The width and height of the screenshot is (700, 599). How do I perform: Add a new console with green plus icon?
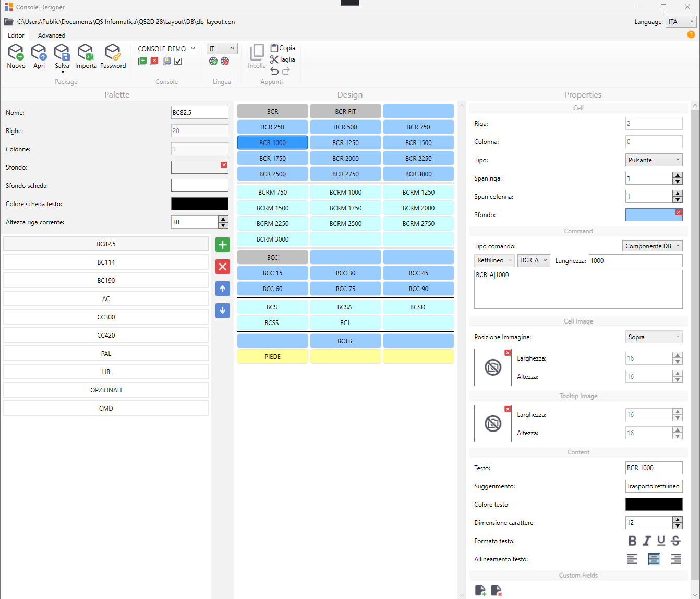142,61
